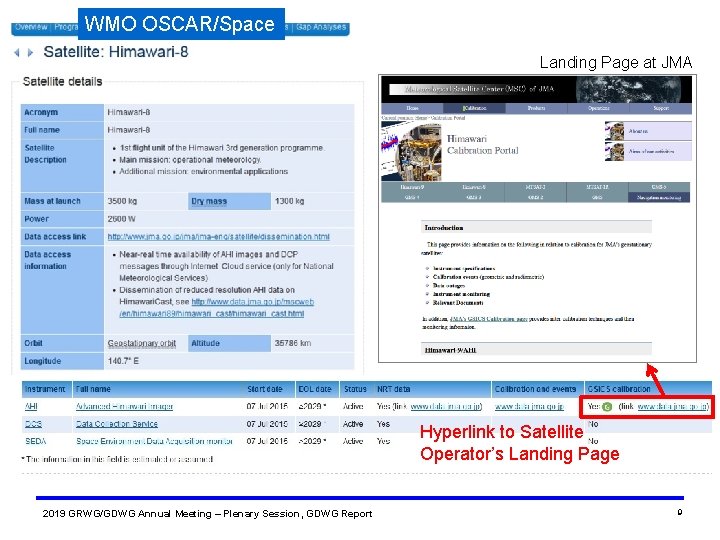Viewport: 720px width, 540px height.
Task: Open the Overview tab
Action: pos(31,27)
